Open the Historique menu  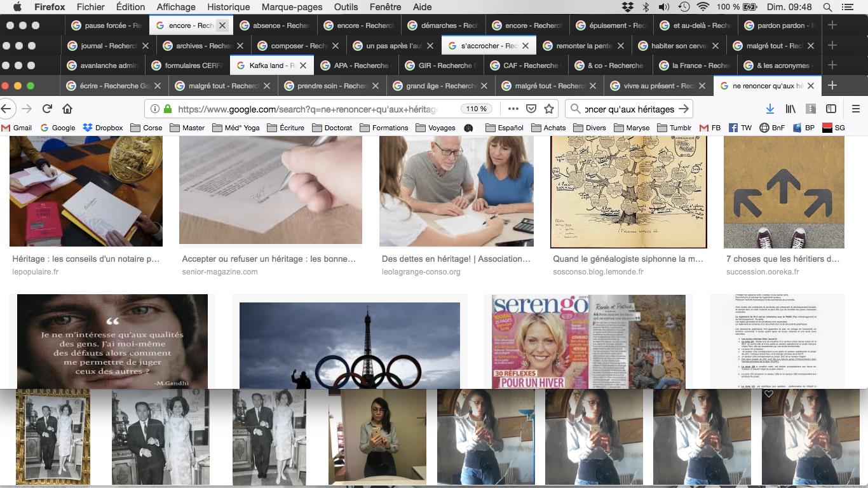point(229,7)
